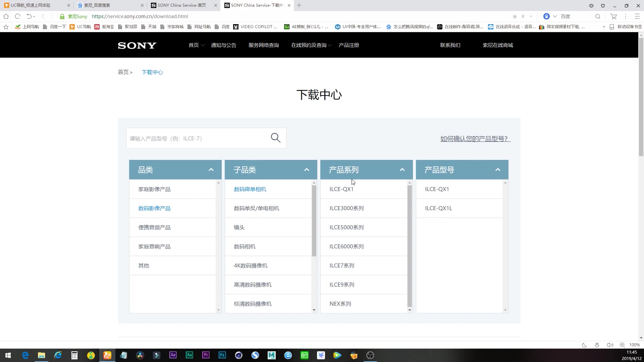644x362 pixels.
Task: Open Internet Explorer from taskbar
Action: (58, 355)
